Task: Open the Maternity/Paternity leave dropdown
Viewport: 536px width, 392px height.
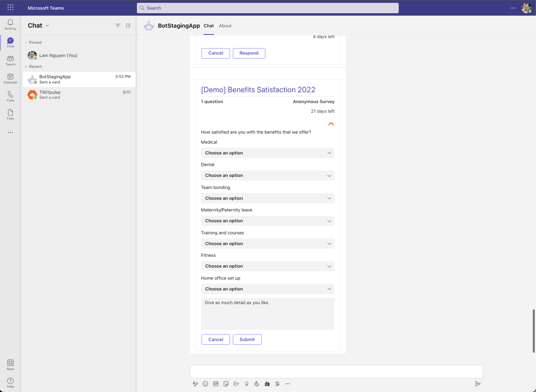Action: 267,221
